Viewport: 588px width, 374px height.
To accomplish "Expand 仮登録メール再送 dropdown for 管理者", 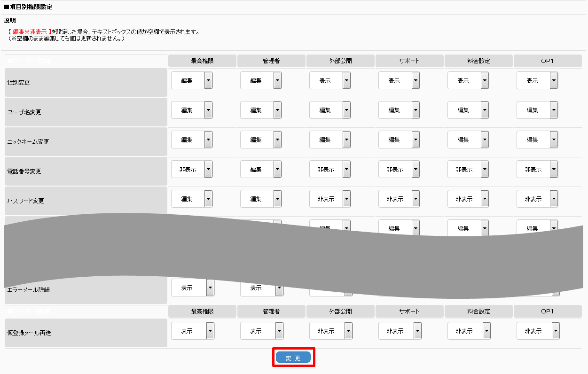I will coord(262,331).
